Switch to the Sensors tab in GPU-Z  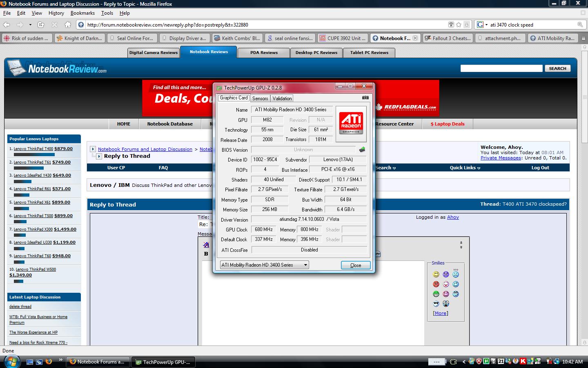click(x=260, y=99)
